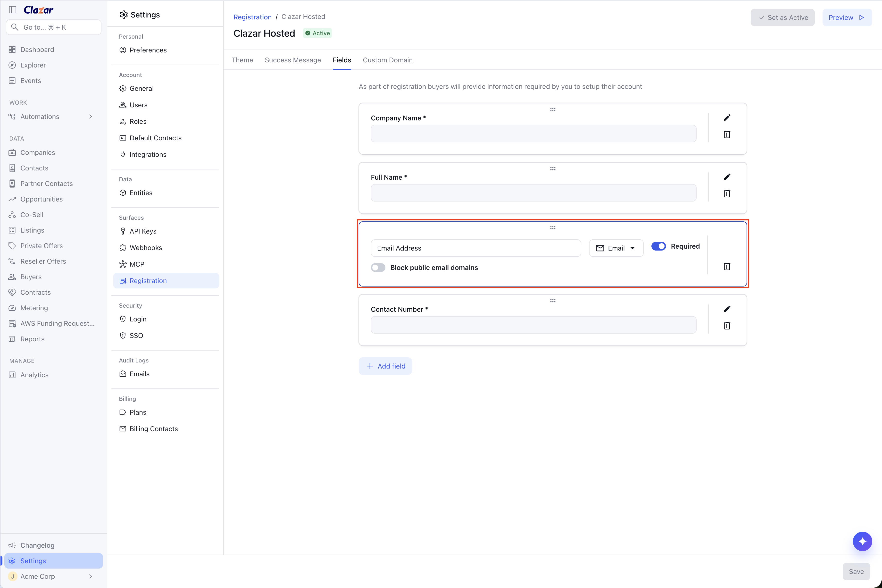
Task: Open Billing Contacts settings
Action: (166, 429)
